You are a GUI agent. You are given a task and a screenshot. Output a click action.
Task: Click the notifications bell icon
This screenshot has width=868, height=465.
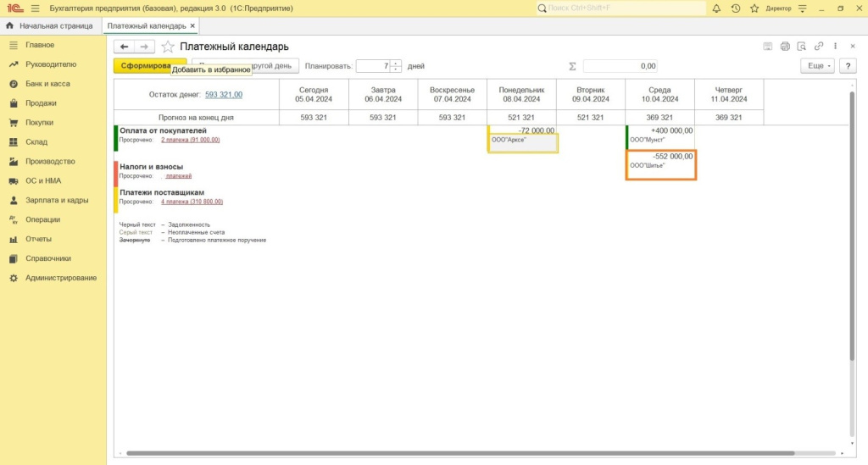pyautogui.click(x=716, y=8)
